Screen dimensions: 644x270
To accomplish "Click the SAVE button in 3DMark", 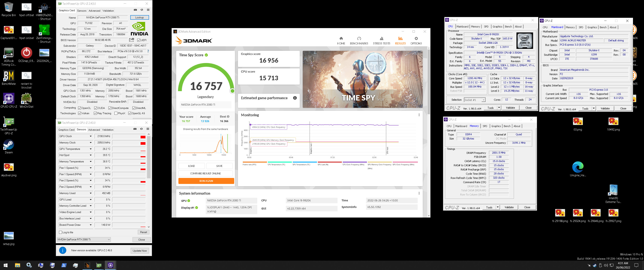I will click(219, 166).
